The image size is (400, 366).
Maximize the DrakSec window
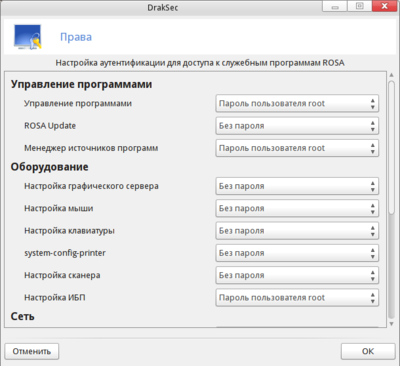360,6
